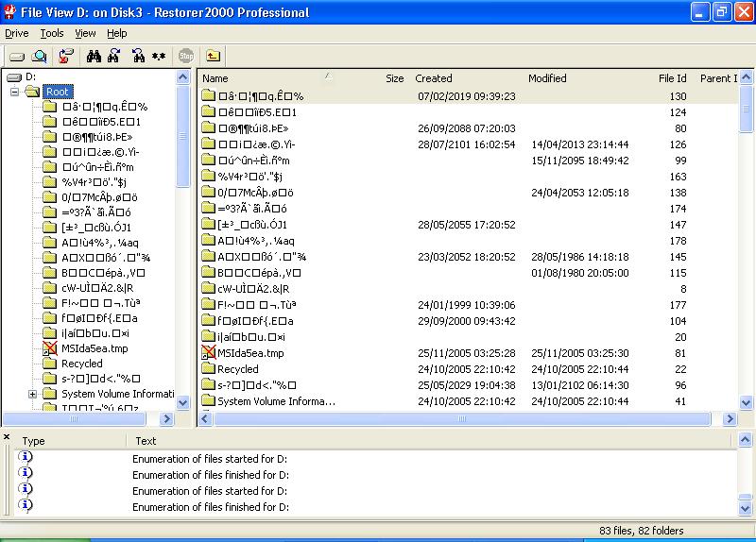Open the View menu

pos(85,33)
